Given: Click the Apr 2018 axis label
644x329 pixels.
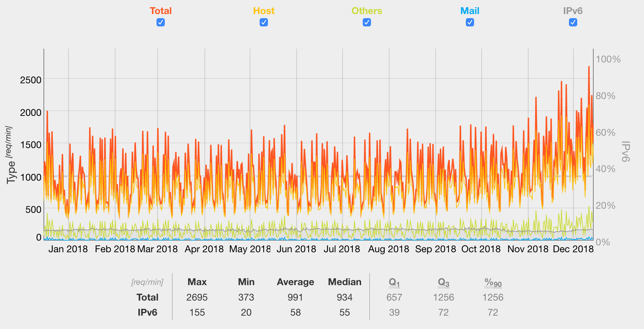Looking at the screenshot, I should [x=204, y=249].
